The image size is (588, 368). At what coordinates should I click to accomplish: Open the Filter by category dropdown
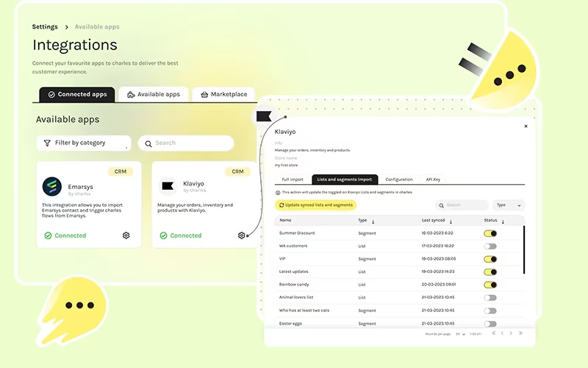(x=84, y=143)
